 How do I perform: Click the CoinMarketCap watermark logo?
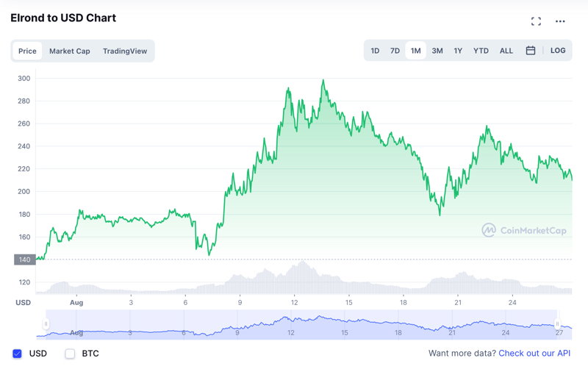tap(524, 230)
